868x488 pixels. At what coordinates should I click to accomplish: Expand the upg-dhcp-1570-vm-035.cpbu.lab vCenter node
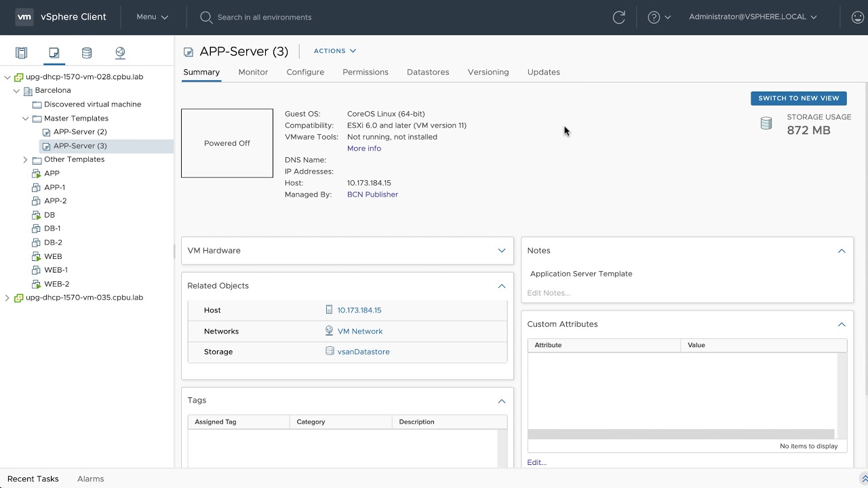click(x=6, y=297)
